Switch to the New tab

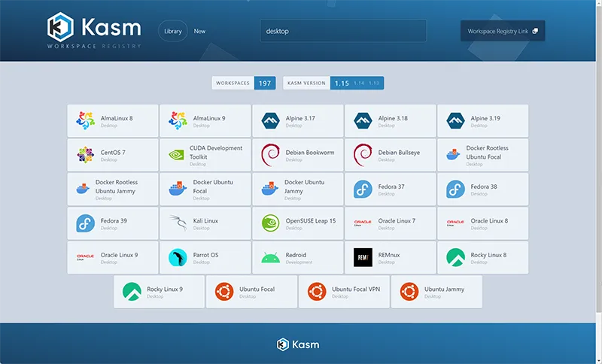click(199, 31)
